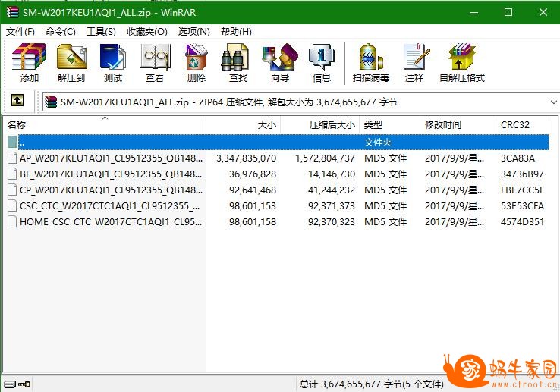Click file icon of CP_W2017KEU1AQI1 row
This screenshot has width=560, height=392.
(x=12, y=190)
